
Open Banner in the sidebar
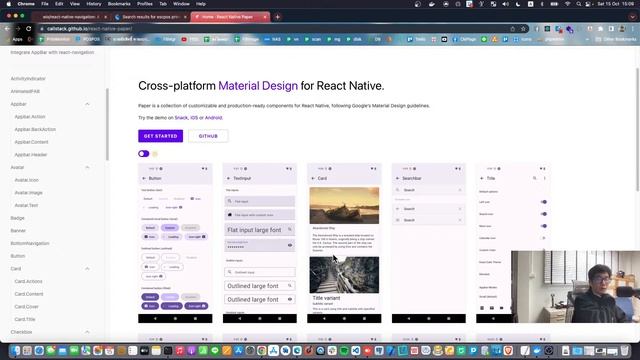tap(18, 231)
